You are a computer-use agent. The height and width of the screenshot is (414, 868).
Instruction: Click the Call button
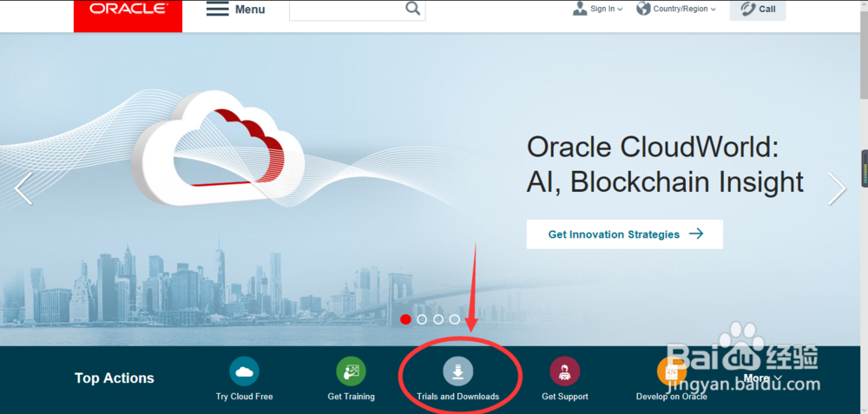(x=757, y=10)
